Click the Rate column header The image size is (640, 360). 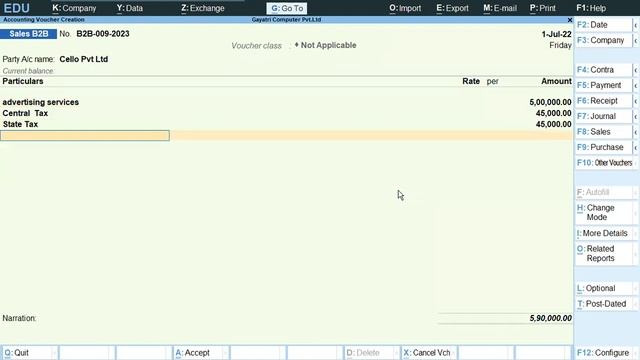[471, 81]
